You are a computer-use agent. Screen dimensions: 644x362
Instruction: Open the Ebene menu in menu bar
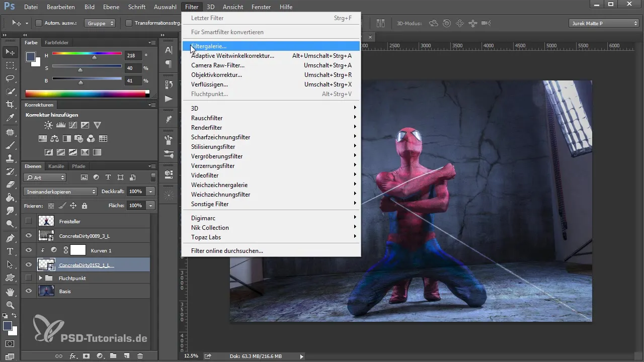tap(111, 7)
